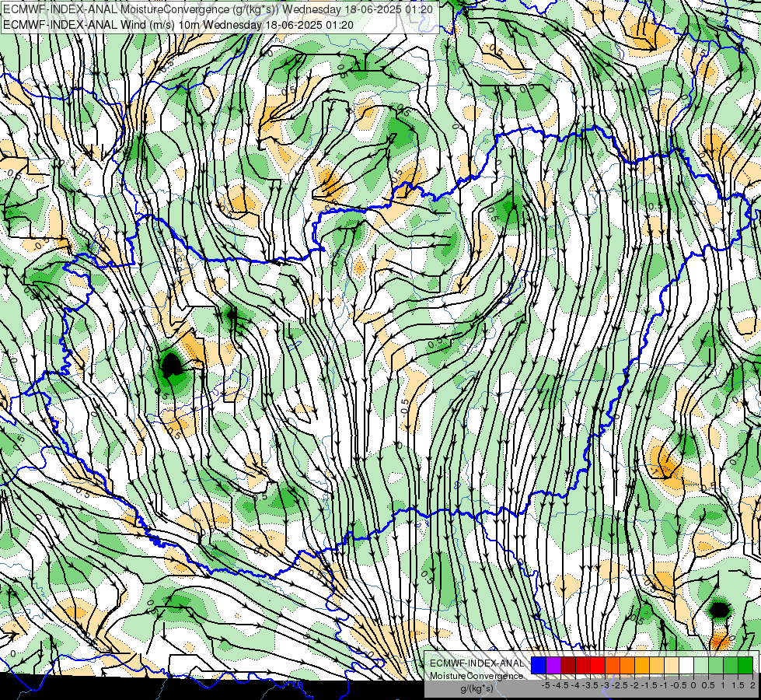The width and height of the screenshot is (761, 700).
Task: Click the -3.5 legend tick label
Action: click(590, 685)
